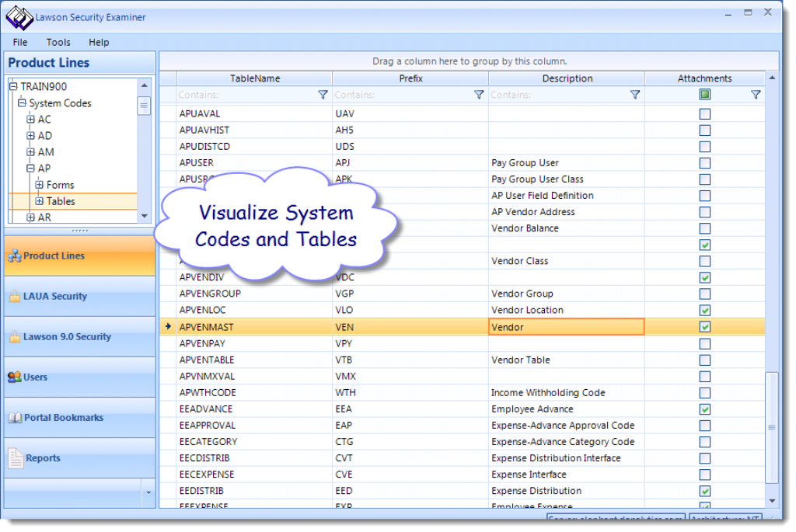Toggle the Attachments header filter checkbox
This screenshot has height=532, width=796.
[x=705, y=94]
